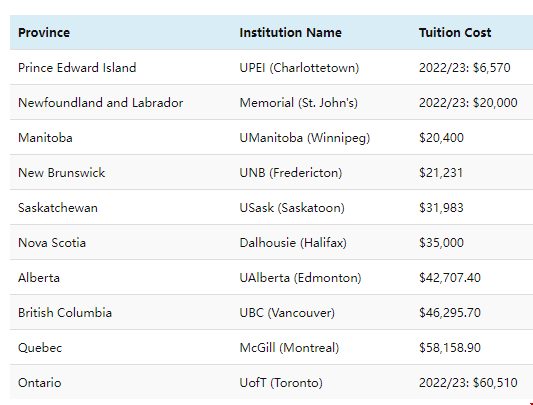Click the Dalhousie (Halifax) cell
Image resolution: width=533 pixels, height=405 pixels.
(293, 243)
